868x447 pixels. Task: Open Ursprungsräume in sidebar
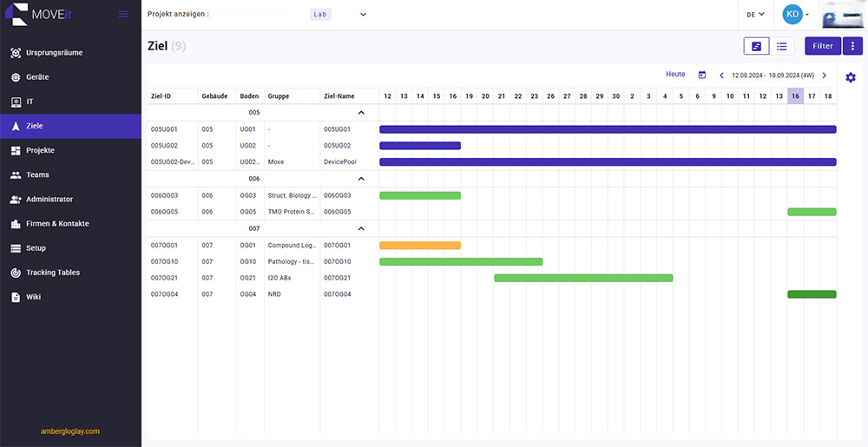[x=54, y=53]
